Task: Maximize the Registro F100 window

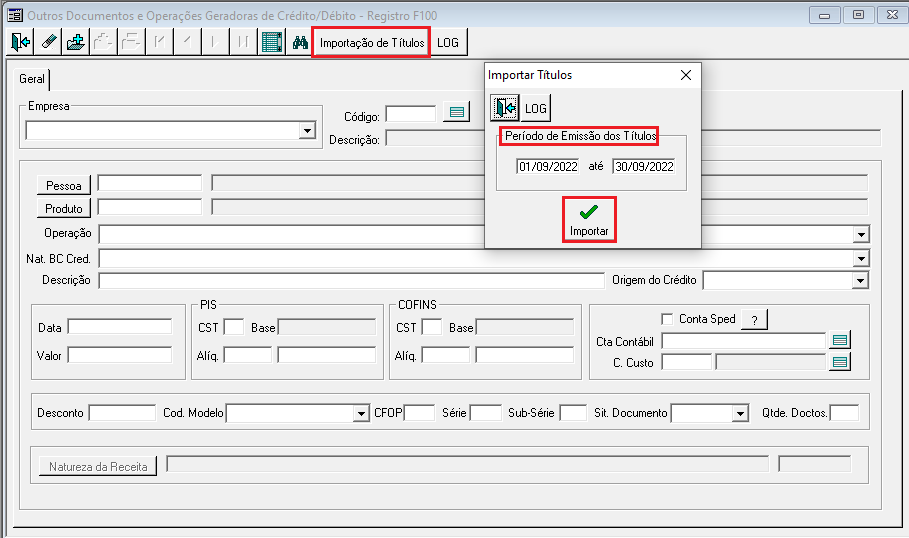Action: pos(859,15)
